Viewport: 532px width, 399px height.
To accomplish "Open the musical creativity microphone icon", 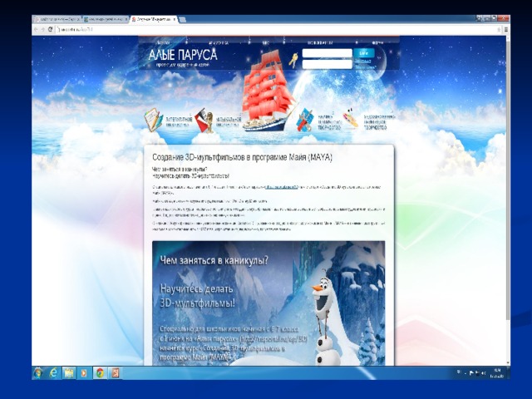I will pyautogui.click(x=204, y=121).
